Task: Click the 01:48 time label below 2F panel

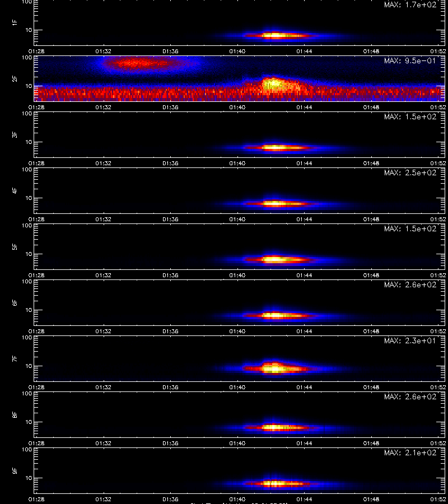Action: (x=371, y=108)
